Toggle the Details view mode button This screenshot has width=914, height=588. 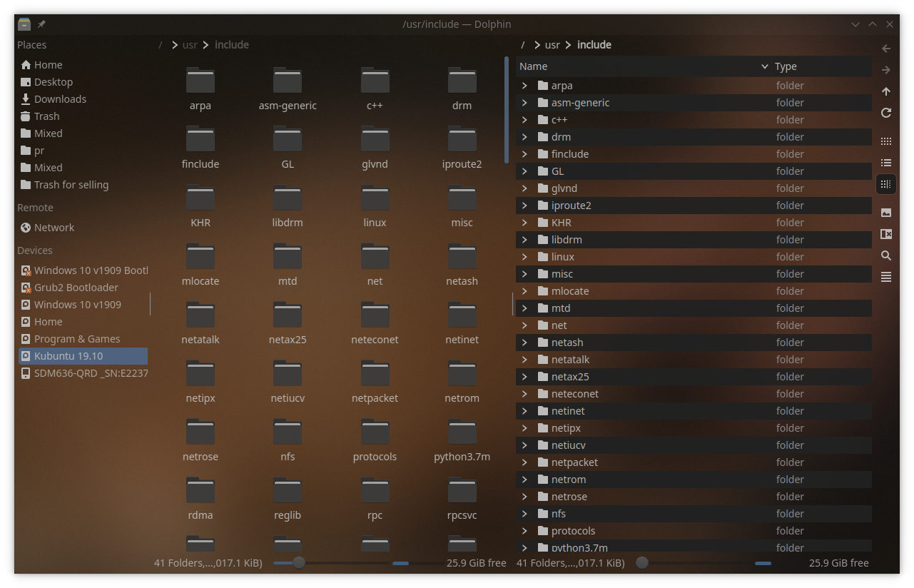886,184
